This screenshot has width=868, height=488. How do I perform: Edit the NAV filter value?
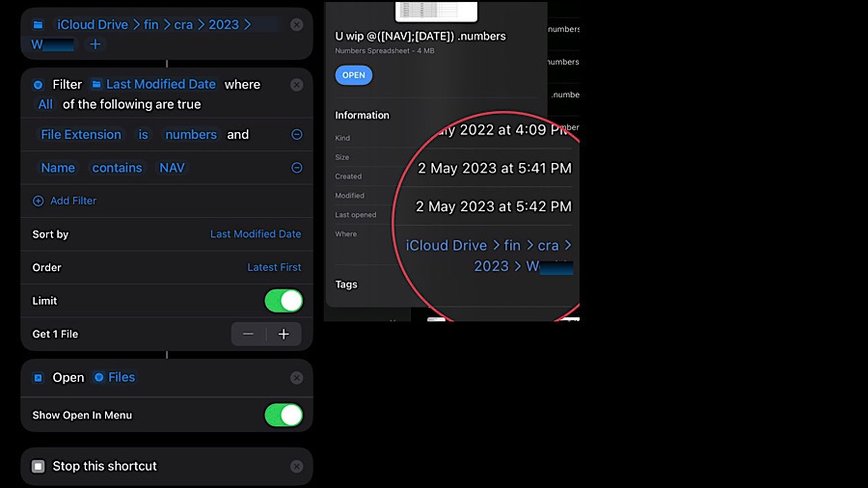[172, 168]
